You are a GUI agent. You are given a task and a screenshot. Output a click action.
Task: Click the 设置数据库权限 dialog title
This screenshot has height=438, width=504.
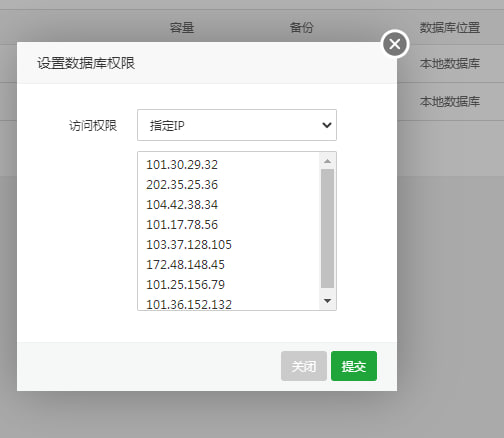click(x=86, y=63)
